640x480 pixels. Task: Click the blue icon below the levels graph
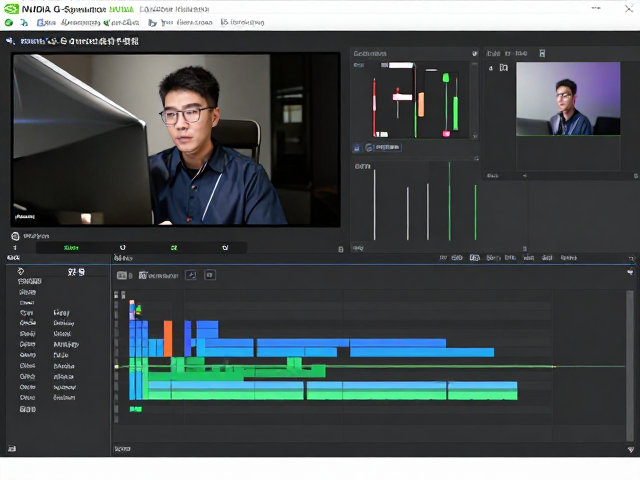click(x=356, y=148)
